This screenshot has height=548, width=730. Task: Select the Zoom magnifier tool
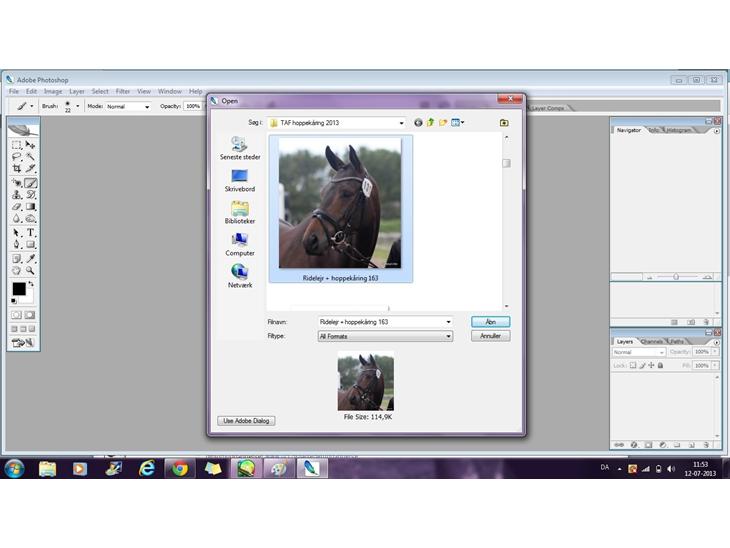pos(31,270)
